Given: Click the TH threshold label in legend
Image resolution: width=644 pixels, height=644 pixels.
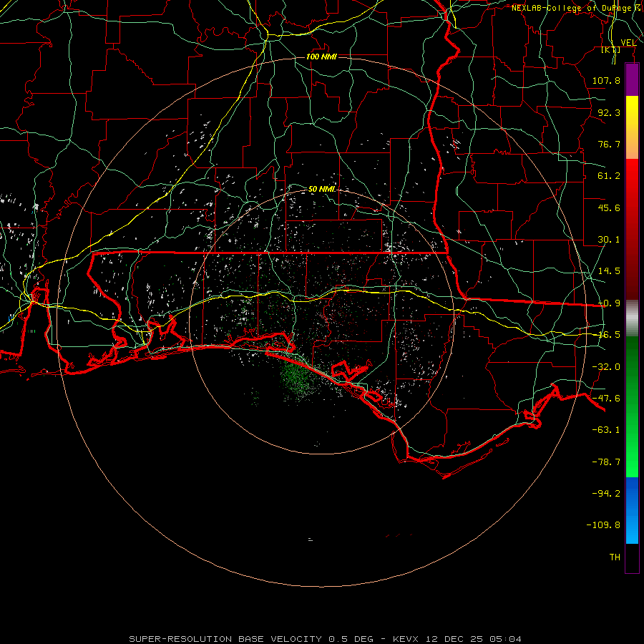Looking at the screenshot, I should point(615,557).
